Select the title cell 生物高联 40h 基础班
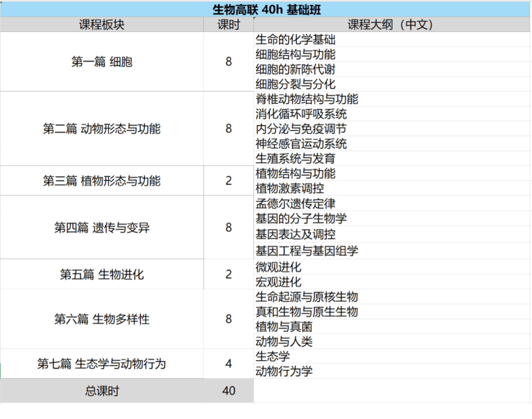This screenshot has width=532, height=419. (266, 9)
